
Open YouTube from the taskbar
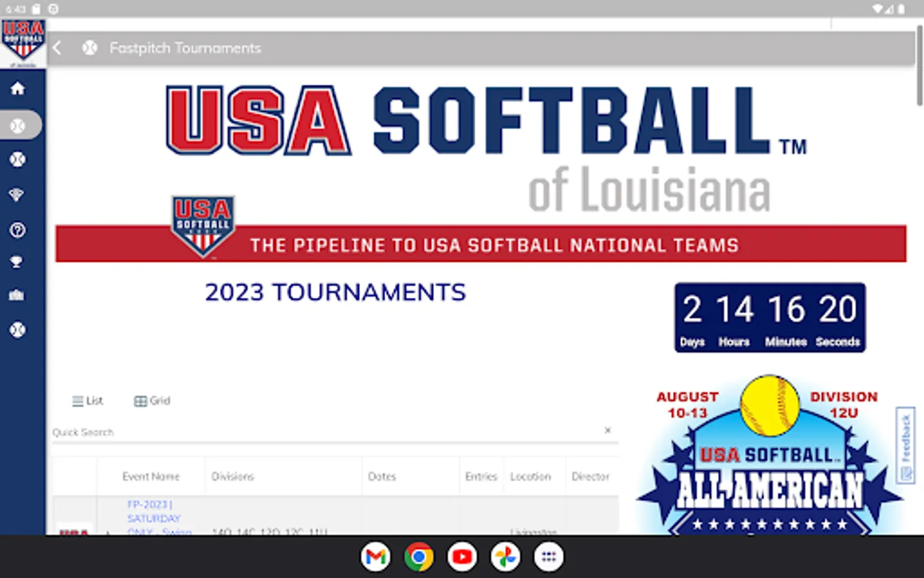click(462, 557)
